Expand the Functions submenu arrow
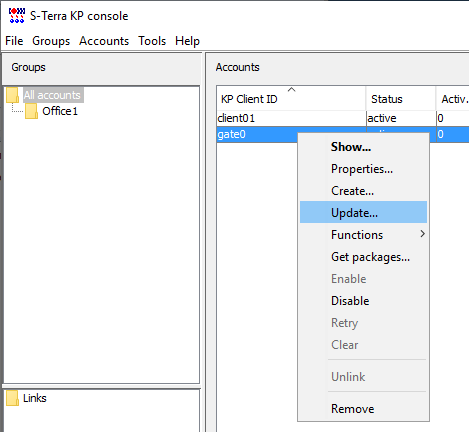Image resolution: width=469 pixels, height=432 pixels. (422, 234)
